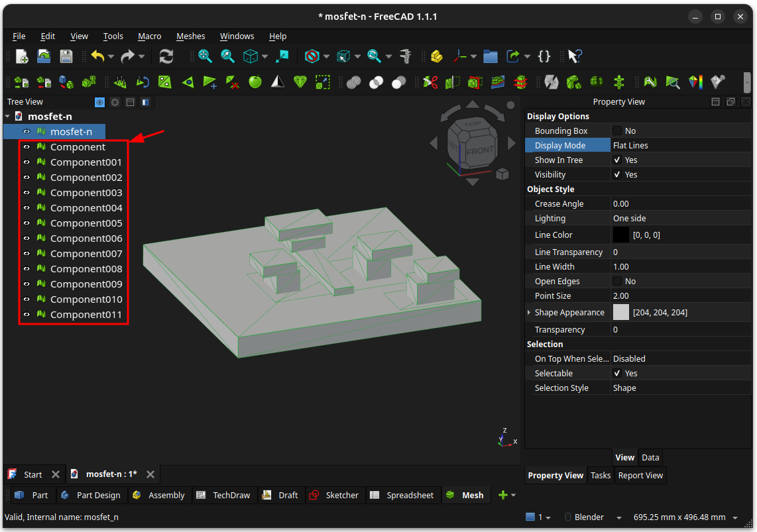The image size is (757, 532).
Task: Click the yellow Part block icon
Action: (437, 56)
